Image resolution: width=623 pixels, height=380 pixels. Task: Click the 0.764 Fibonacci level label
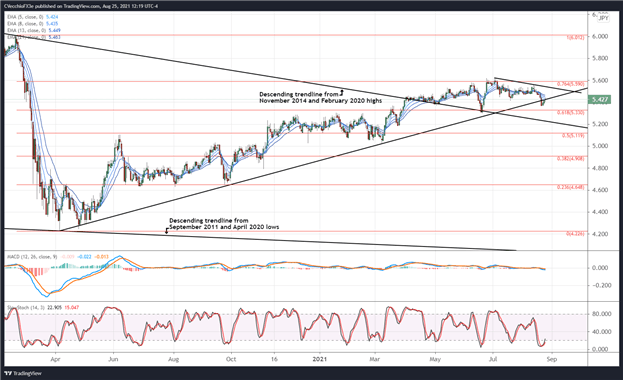(x=571, y=84)
